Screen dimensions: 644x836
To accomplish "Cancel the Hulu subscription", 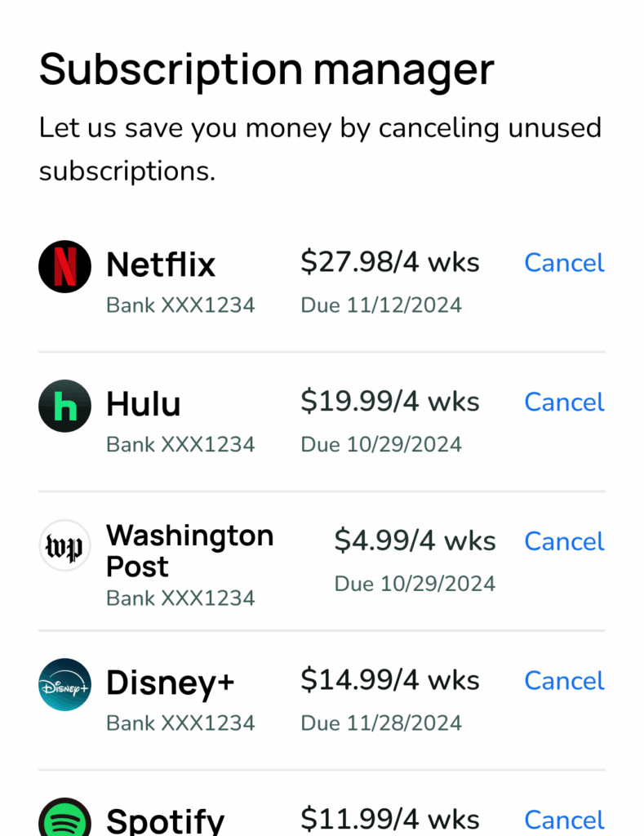I will click(564, 402).
